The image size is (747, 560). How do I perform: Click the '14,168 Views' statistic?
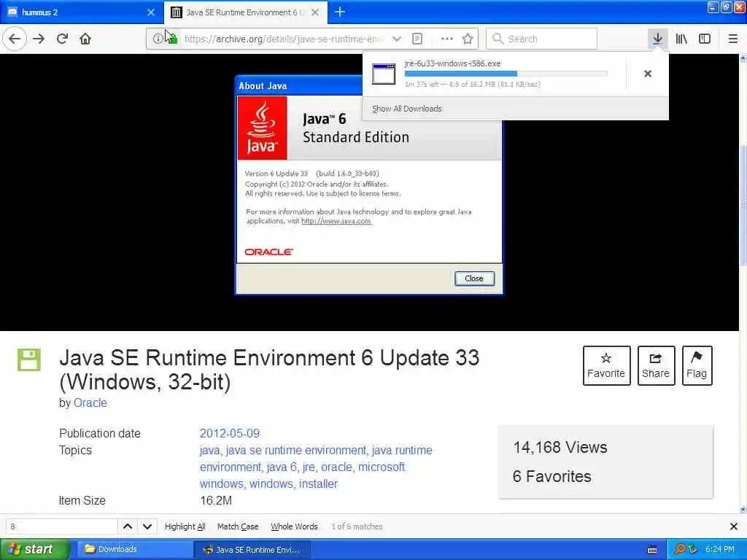(560, 448)
